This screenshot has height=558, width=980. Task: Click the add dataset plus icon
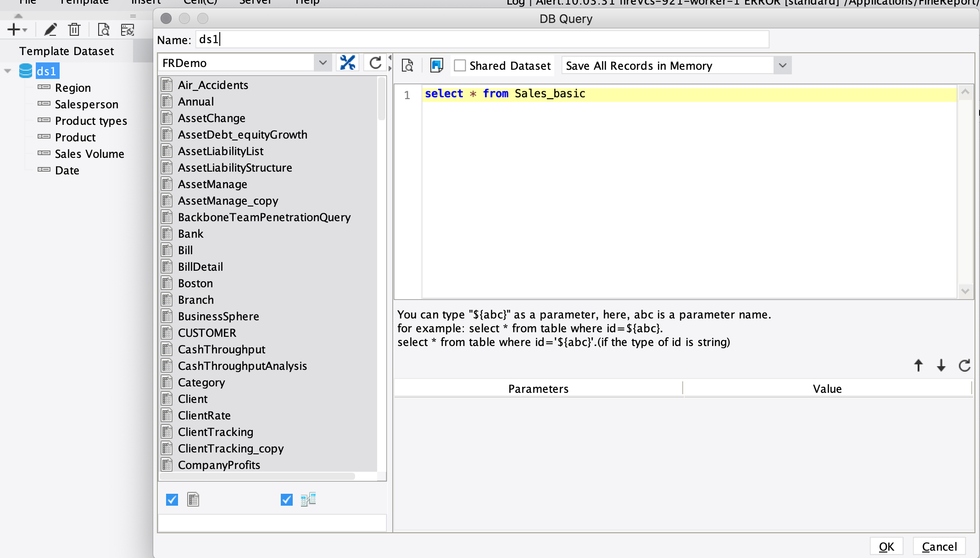pyautogui.click(x=14, y=30)
